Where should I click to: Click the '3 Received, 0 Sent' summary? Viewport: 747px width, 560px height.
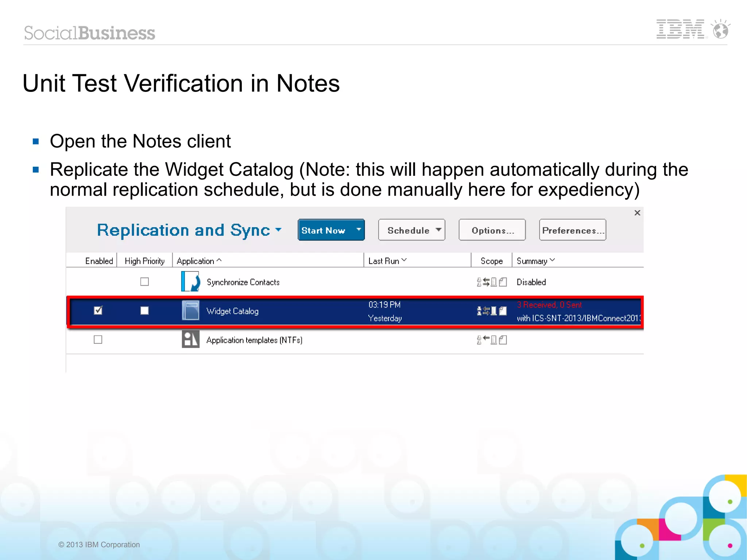tap(549, 305)
